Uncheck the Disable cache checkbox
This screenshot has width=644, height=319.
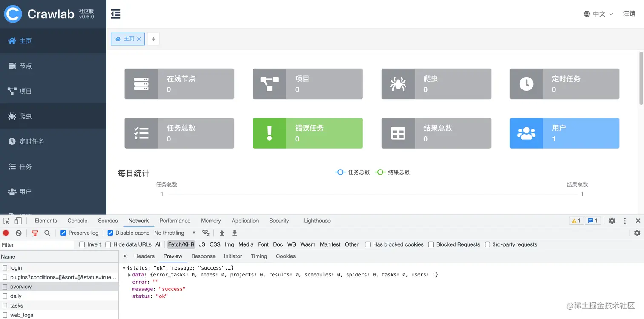110,233
